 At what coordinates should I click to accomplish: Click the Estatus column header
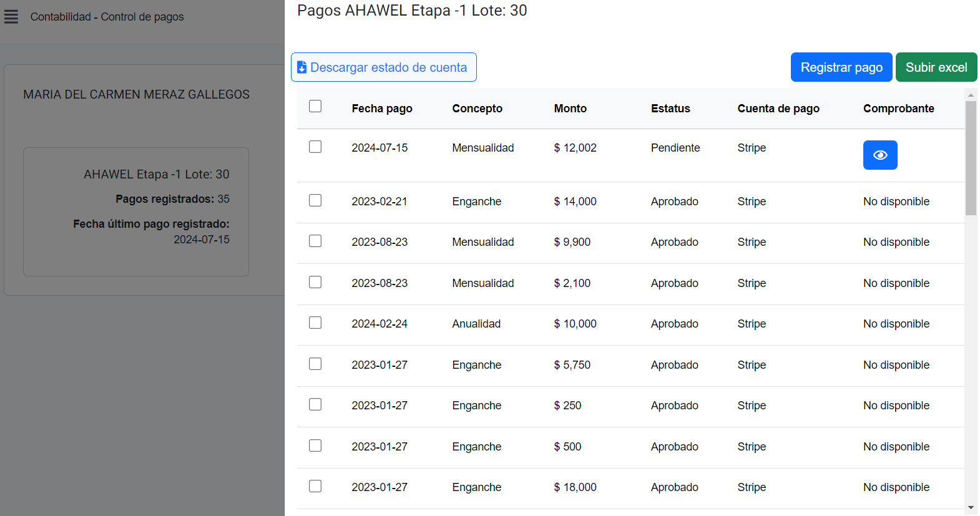[670, 109]
